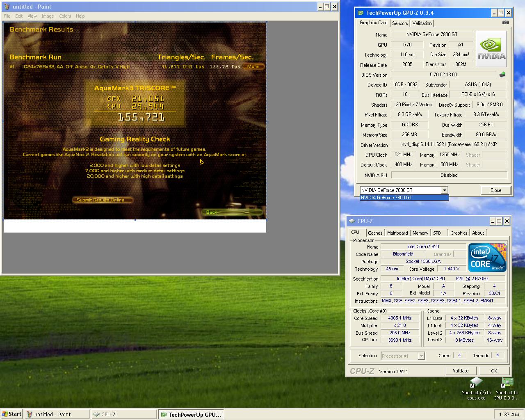Switch to the About tab in CPU-Z
Screen dimensions: 525x420
[478, 233]
